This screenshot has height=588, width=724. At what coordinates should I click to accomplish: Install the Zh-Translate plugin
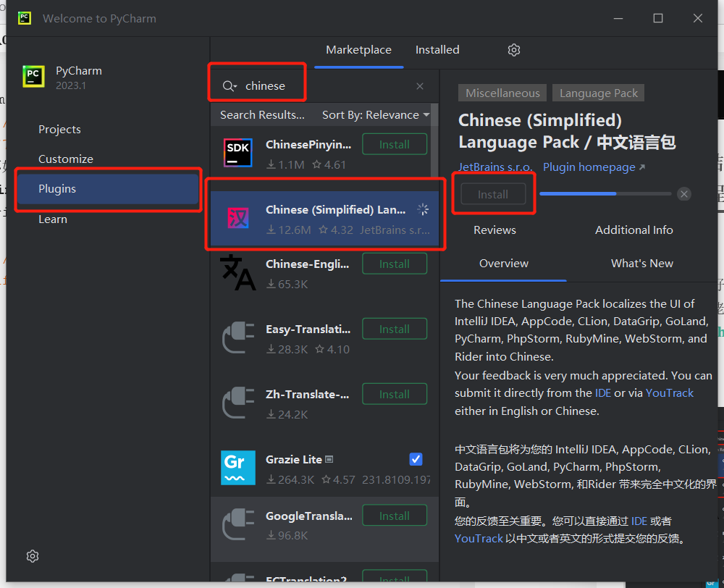(x=395, y=395)
